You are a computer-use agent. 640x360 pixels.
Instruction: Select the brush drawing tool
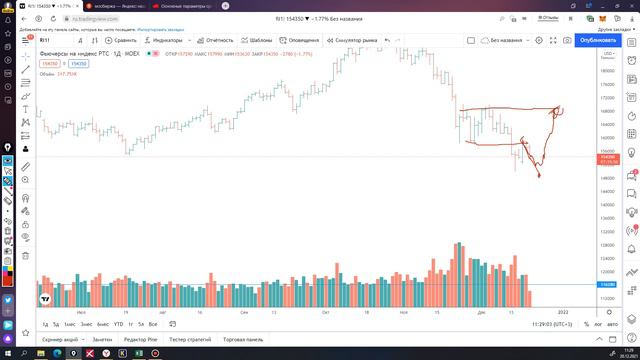tap(25, 96)
